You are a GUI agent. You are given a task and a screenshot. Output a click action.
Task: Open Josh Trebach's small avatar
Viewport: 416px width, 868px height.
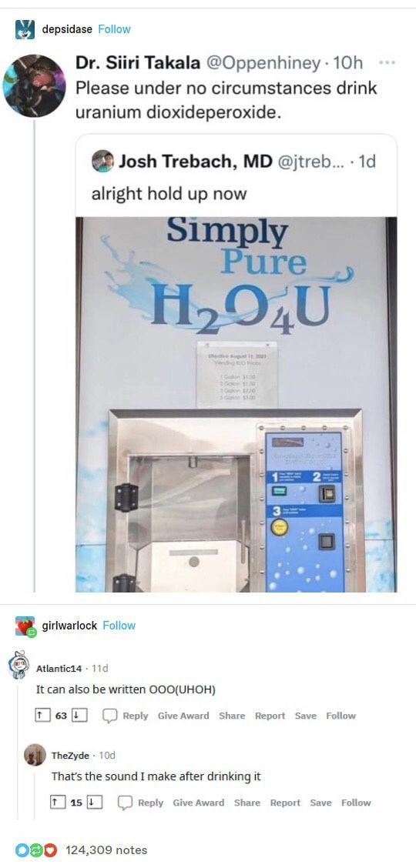coord(102,161)
